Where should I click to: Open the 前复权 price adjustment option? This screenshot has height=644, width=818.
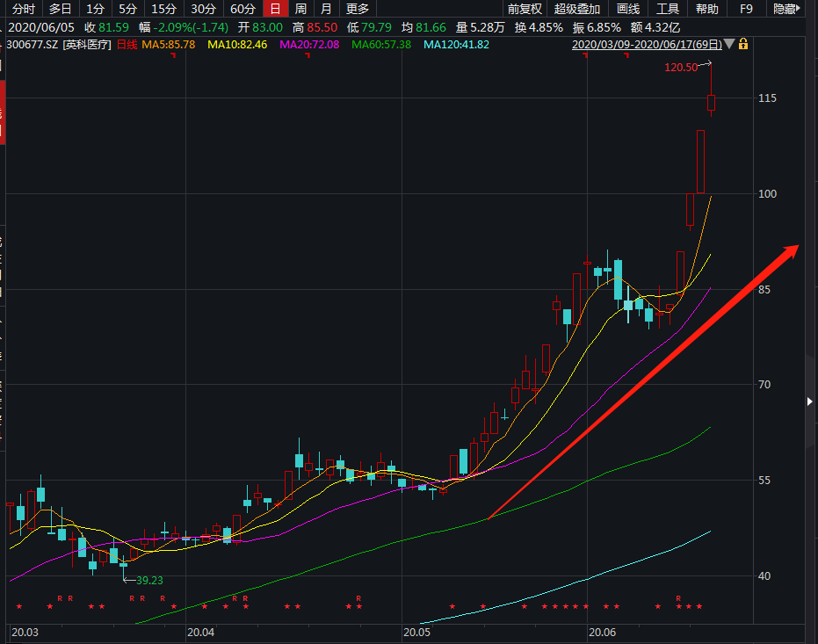click(x=525, y=9)
